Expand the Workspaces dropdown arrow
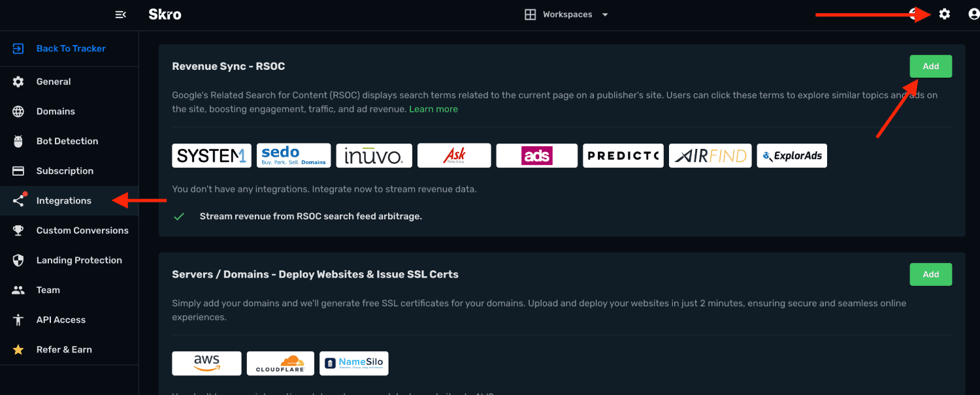The height and width of the screenshot is (395, 980). coord(605,15)
